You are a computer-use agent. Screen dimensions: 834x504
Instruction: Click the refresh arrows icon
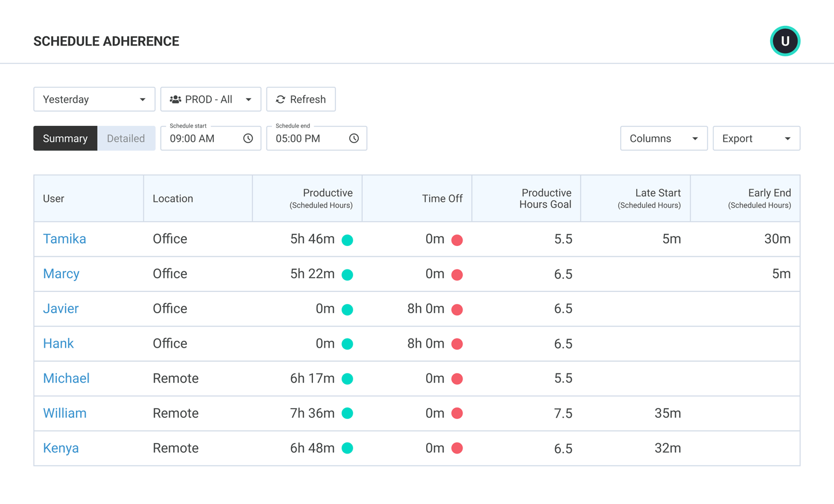pyautogui.click(x=281, y=99)
